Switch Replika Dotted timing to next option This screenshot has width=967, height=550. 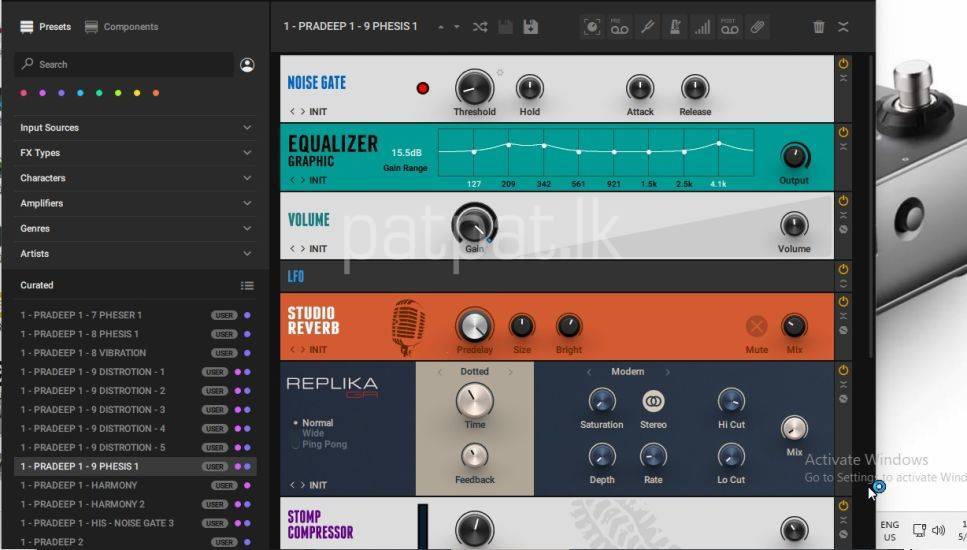click(511, 372)
